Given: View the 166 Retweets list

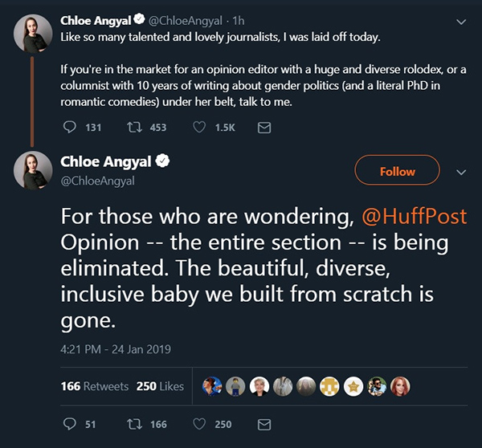Looking at the screenshot, I should (x=95, y=386).
